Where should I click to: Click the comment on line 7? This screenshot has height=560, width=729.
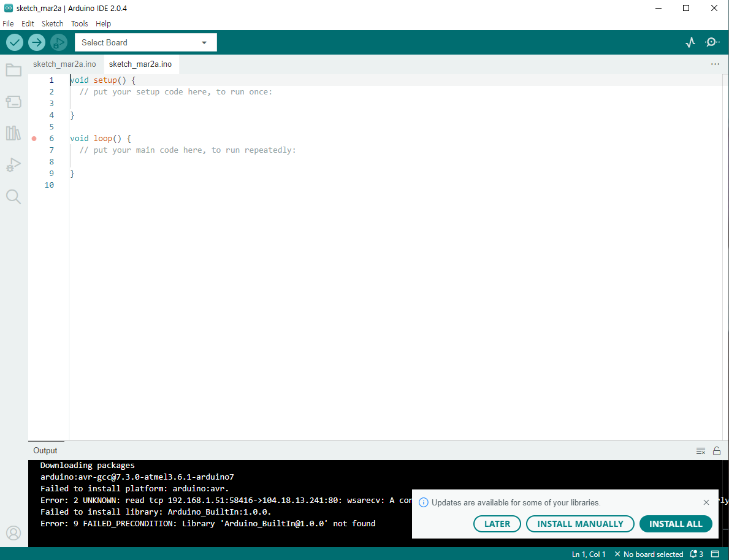click(188, 150)
